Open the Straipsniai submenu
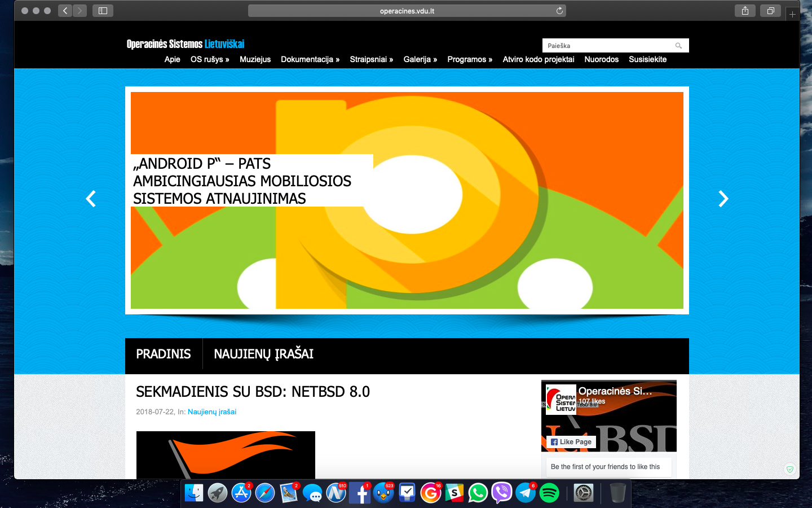Image resolution: width=812 pixels, height=508 pixels. click(x=371, y=59)
